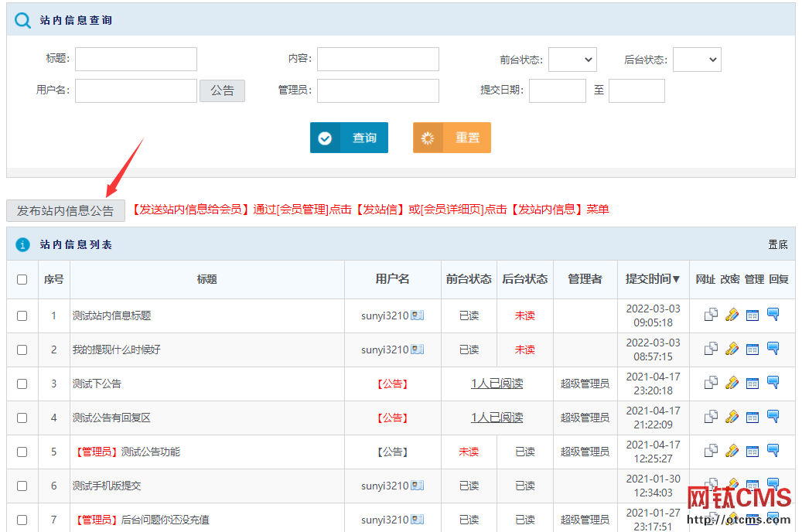This screenshot has height=532, width=802.
Task: Open sunyi3210's member card icon in row 1
Action: (415, 315)
